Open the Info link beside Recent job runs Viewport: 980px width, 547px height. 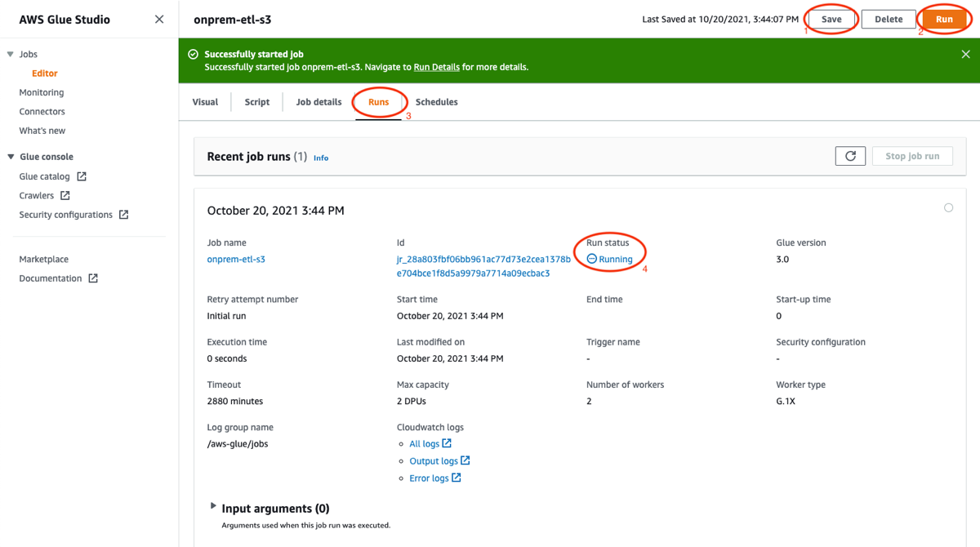tap(321, 158)
